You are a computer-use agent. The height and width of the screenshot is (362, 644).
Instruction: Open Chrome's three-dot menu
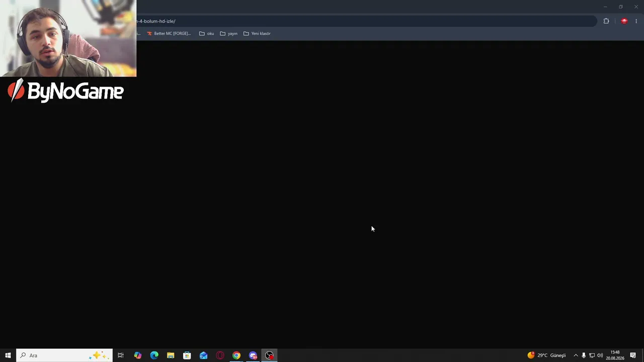(x=636, y=21)
